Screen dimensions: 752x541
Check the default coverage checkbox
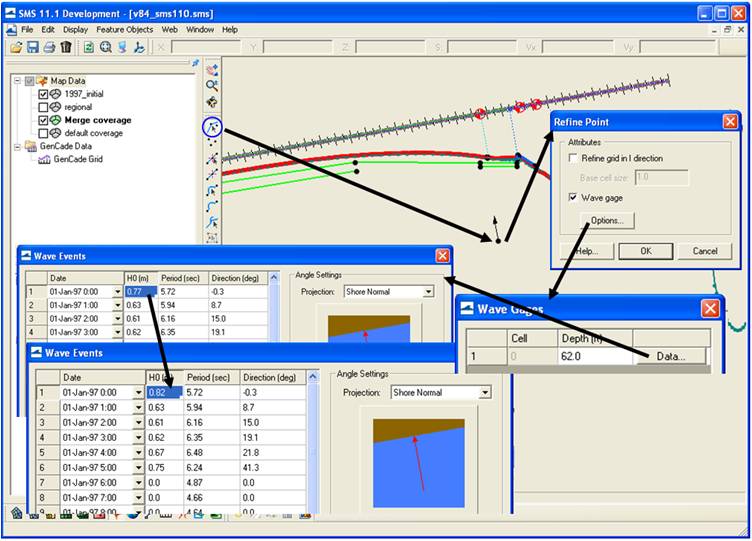point(43,133)
